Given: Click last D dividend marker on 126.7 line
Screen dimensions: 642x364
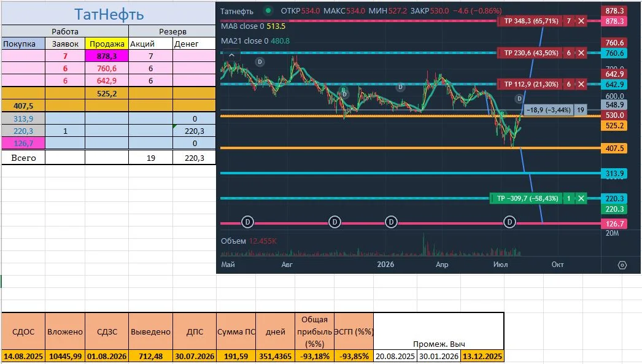Looking at the screenshot, I should coord(509,222).
